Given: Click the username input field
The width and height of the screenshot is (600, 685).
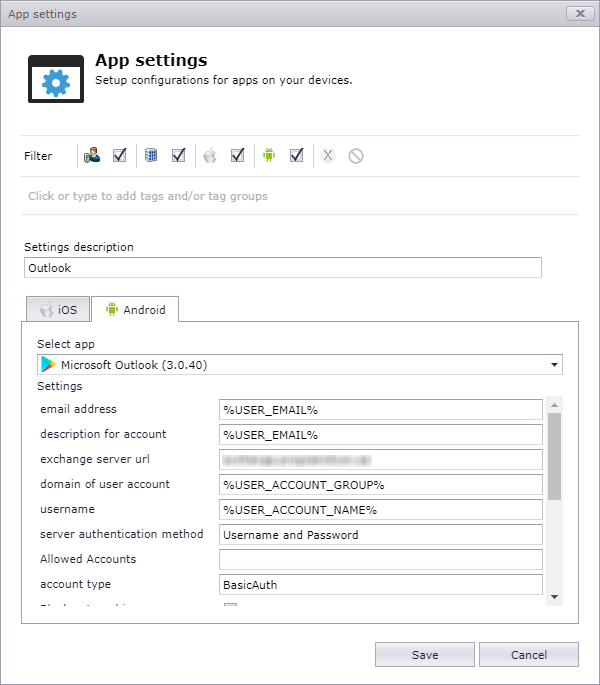Looking at the screenshot, I should point(381,509).
